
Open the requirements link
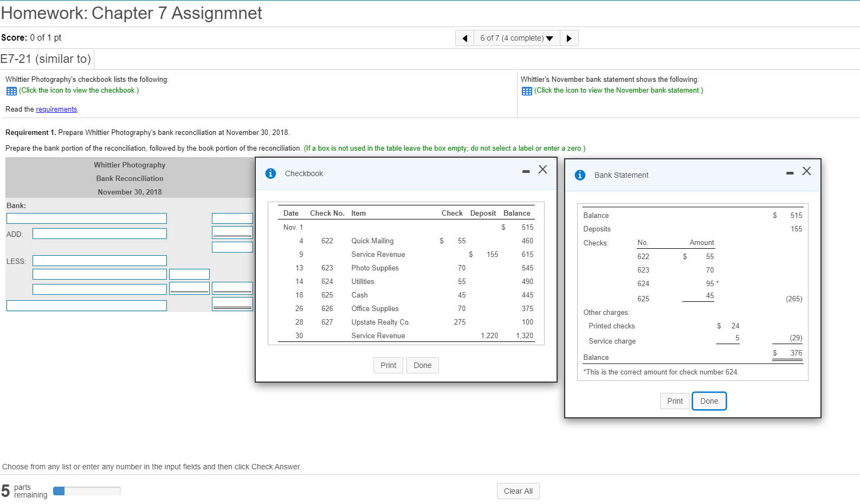pyautogui.click(x=56, y=109)
